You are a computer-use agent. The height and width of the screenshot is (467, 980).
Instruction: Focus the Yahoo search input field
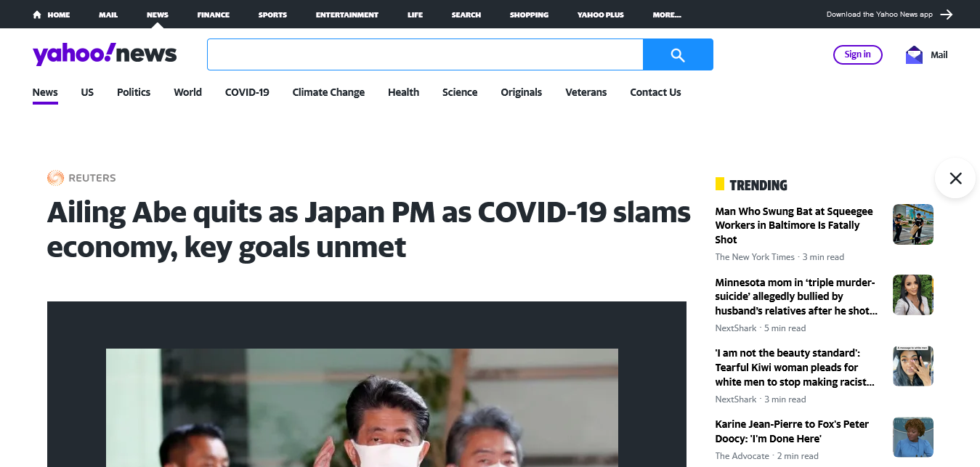[425, 54]
